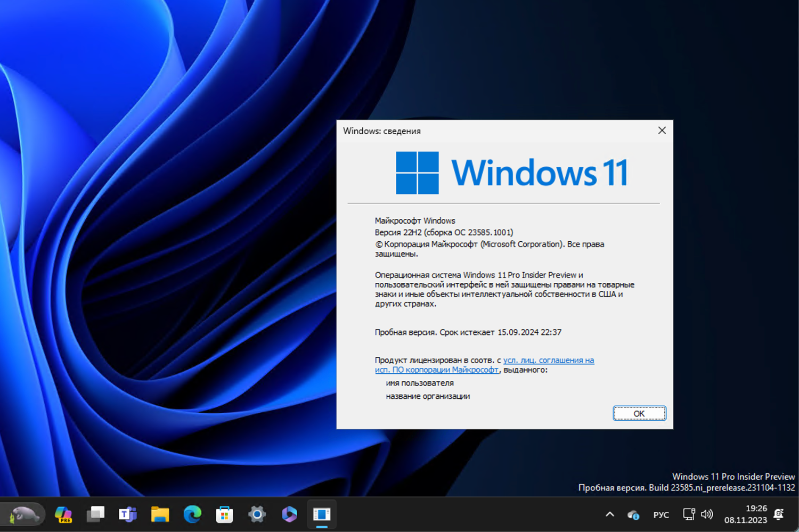
Task: Open the calendar by clicking the clock
Action: pyautogui.click(x=745, y=514)
